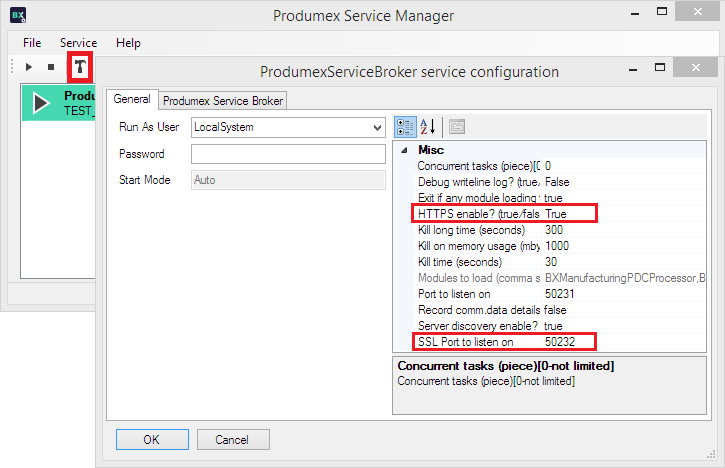Open the Help menu
Screen dimensions: 725x468
pos(128,43)
